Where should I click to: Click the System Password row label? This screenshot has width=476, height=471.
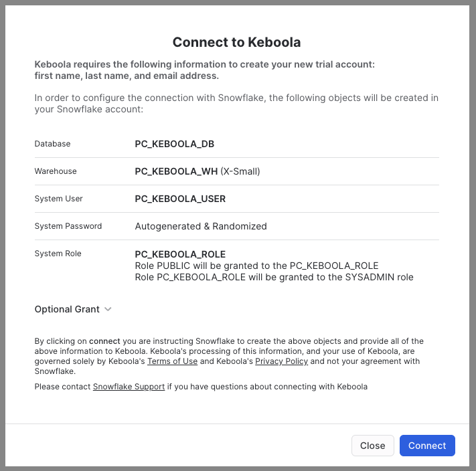68,226
